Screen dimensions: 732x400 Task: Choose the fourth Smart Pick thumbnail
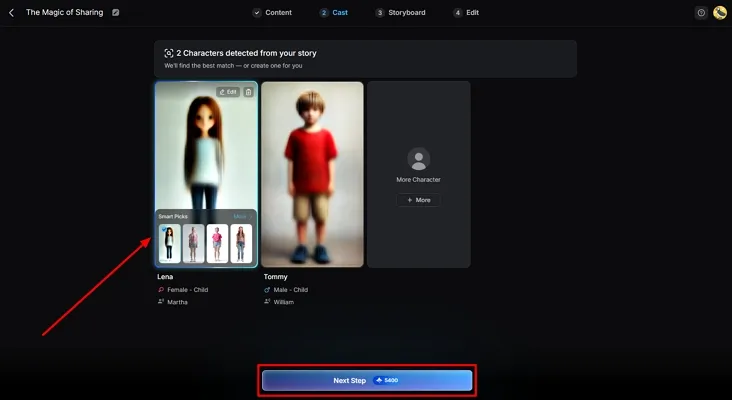point(241,243)
